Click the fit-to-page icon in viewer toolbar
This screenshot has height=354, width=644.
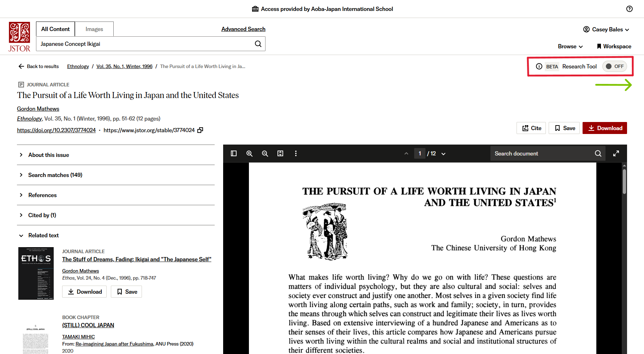coord(280,153)
